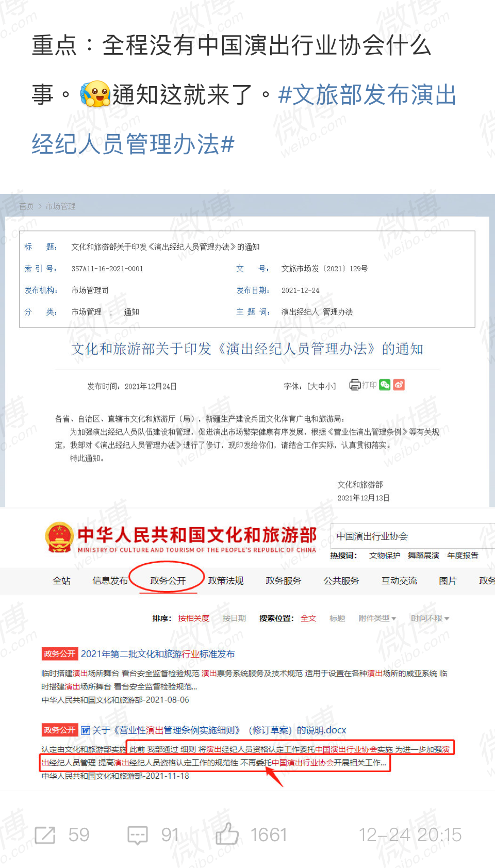Select 大 font size option
This screenshot has width=495, height=868.
pyautogui.click(x=313, y=386)
